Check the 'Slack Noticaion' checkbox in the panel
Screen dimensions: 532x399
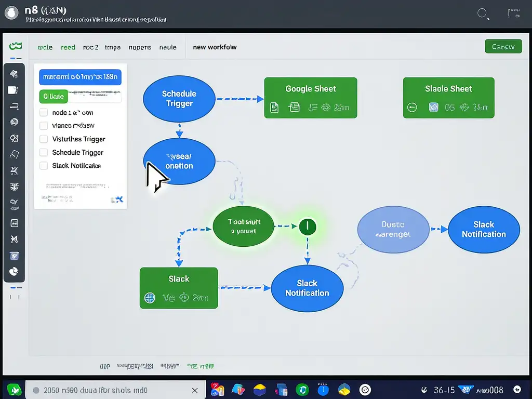[44, 166]
